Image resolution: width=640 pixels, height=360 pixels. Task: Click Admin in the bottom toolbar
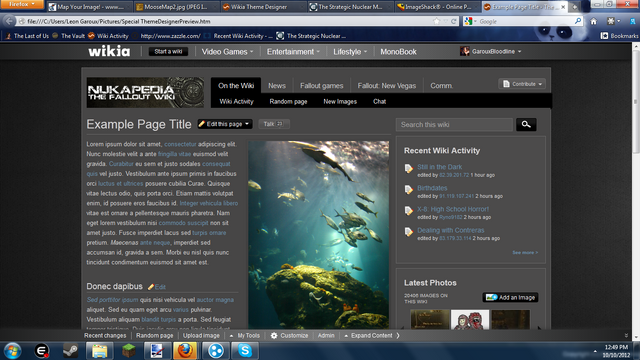pyautogui.click(x=326, y=336)
